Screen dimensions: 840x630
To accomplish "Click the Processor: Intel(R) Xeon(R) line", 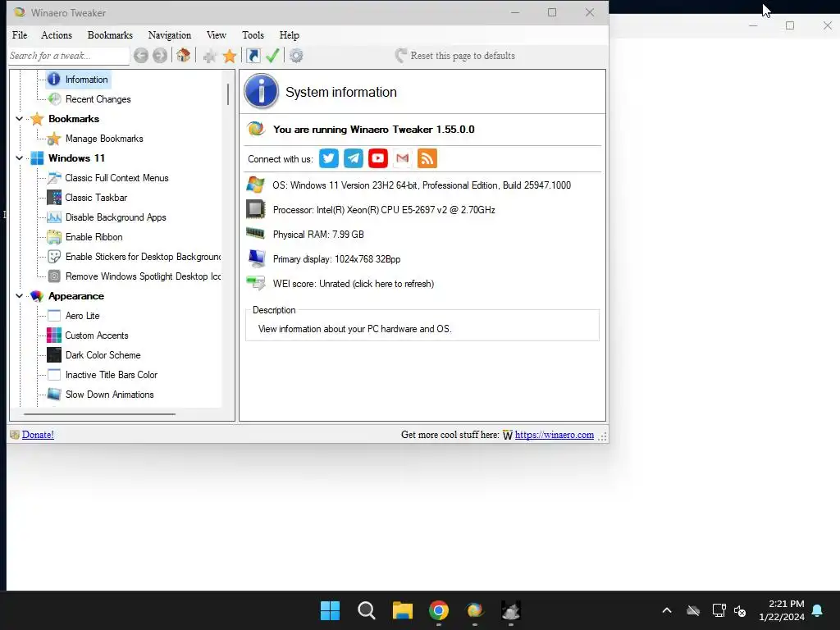I will [384, 210].
